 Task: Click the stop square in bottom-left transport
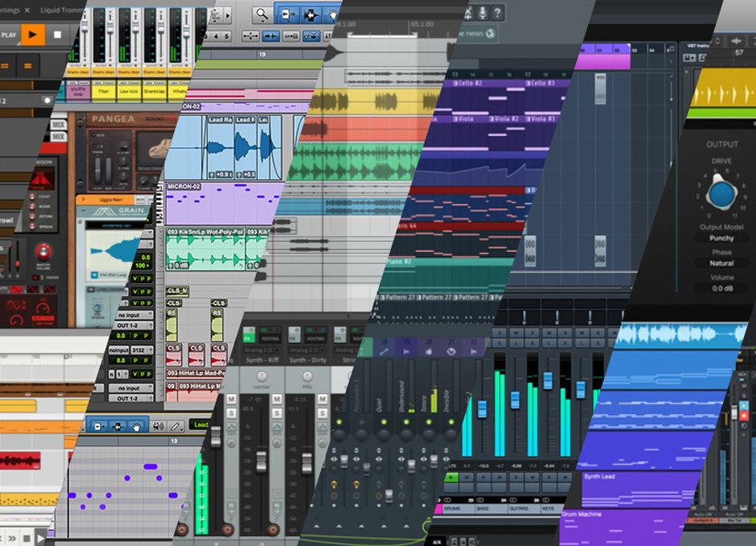pos(27,538)
